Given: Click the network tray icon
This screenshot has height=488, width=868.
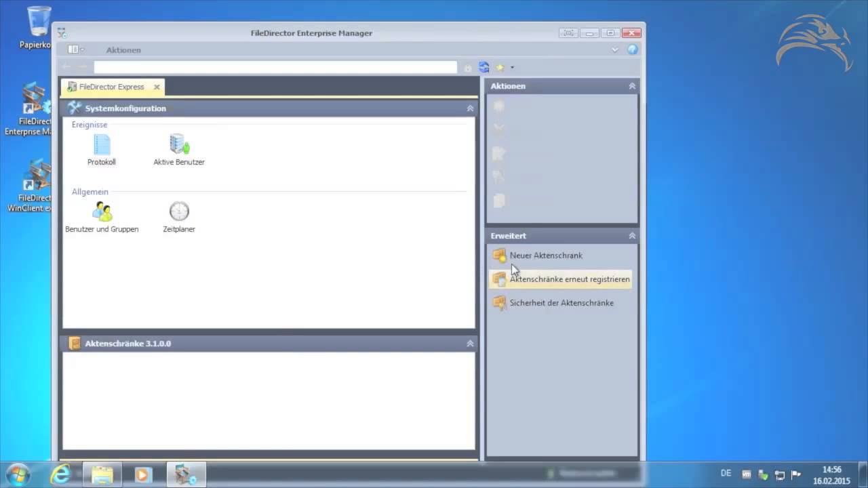Looking at the screenshot, I should click(x=780, y=474).
